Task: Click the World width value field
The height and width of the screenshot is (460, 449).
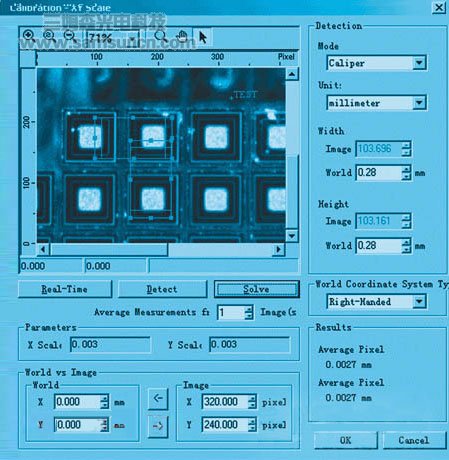Action: point(378,173)
